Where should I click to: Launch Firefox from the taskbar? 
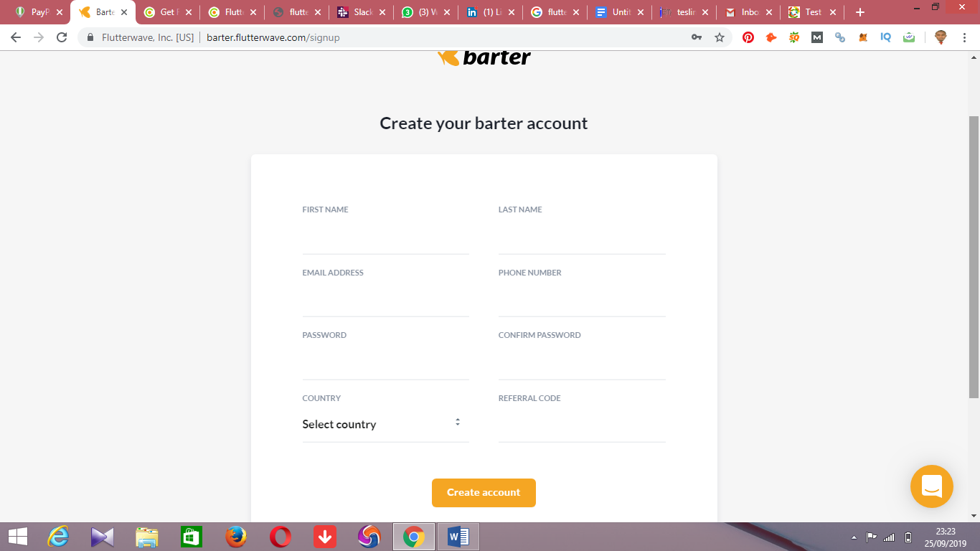(x=236, y=537)
